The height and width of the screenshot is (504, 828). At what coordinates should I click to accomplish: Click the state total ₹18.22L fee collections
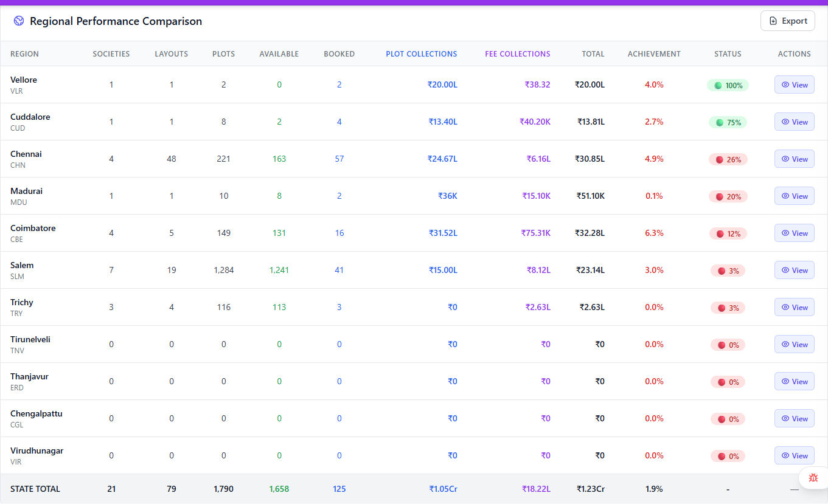click(536, 489)
